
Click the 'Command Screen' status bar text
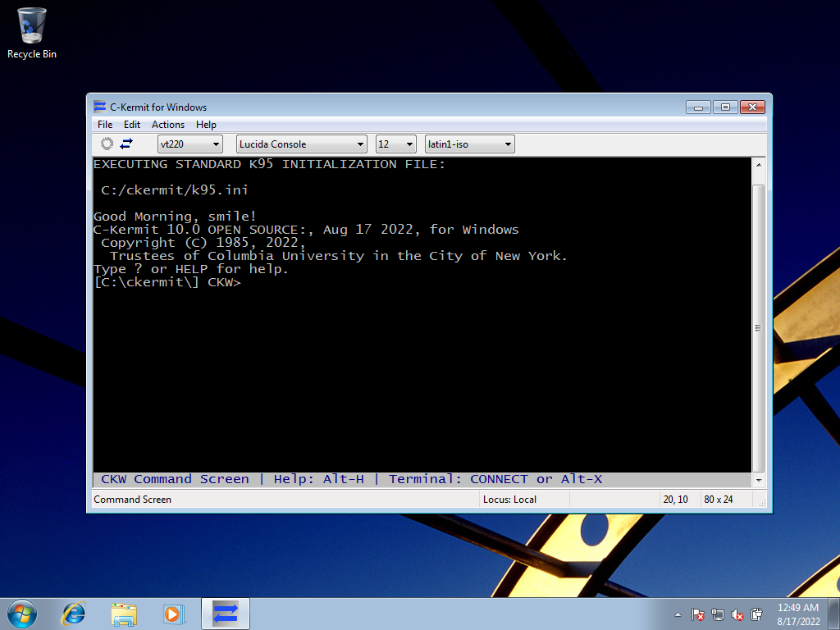[132, 500]
